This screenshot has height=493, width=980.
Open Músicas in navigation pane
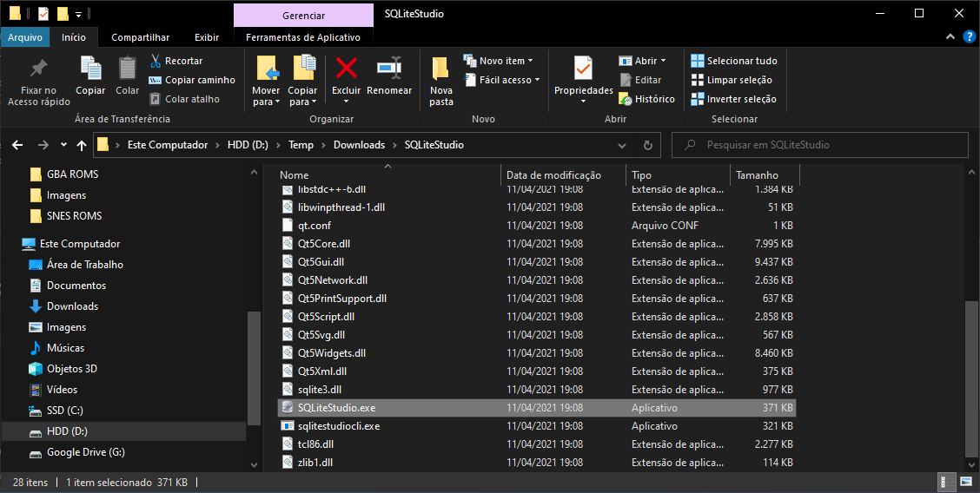coord(56,347)
